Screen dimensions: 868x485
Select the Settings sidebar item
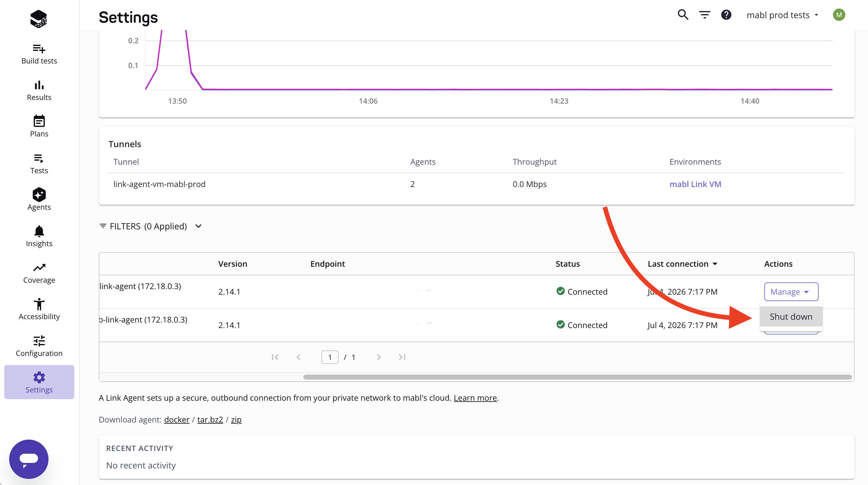[39, 382]
